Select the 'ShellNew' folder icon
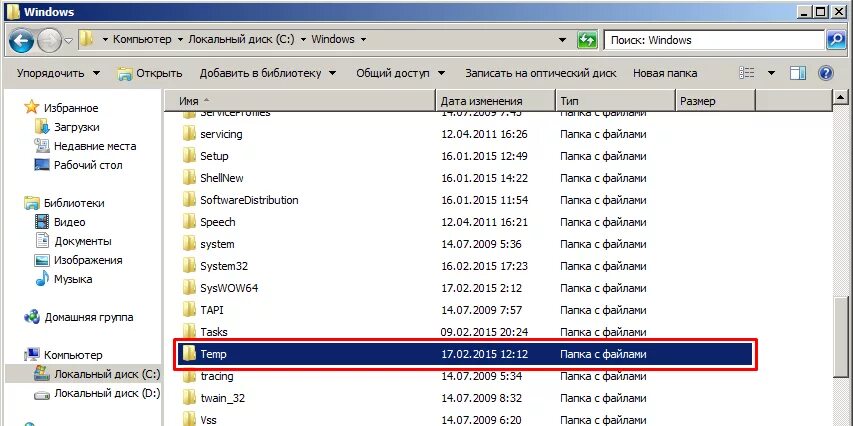853x426 pixels. 189,177
